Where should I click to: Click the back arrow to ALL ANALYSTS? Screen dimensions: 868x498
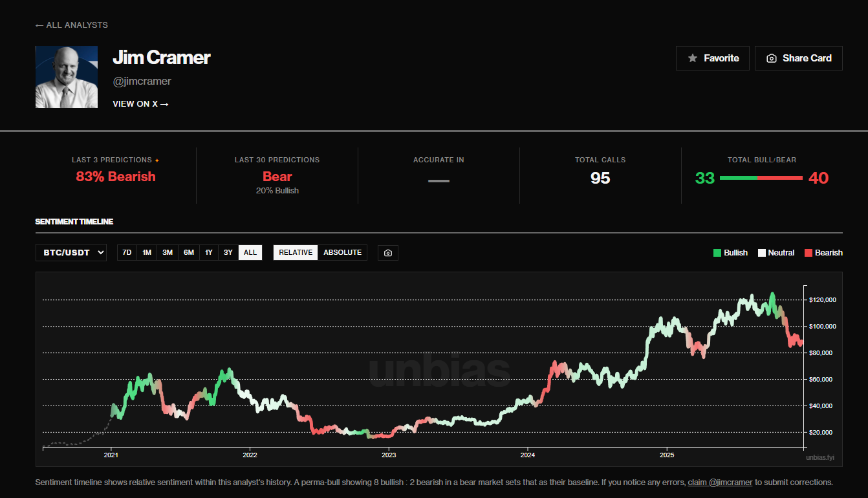click(38, 25)
